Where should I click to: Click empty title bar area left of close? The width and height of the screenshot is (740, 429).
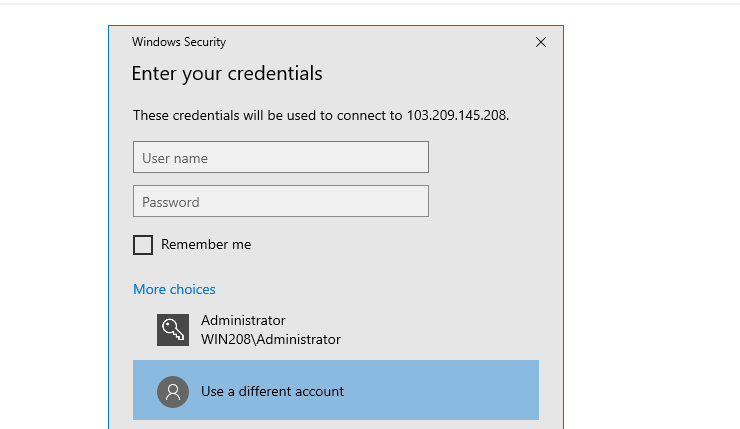pyautogui.click(x=378, y=42)
